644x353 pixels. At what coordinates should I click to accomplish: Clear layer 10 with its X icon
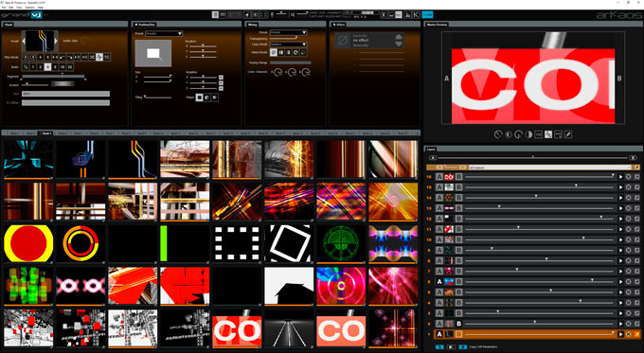(x=629, y=239)
